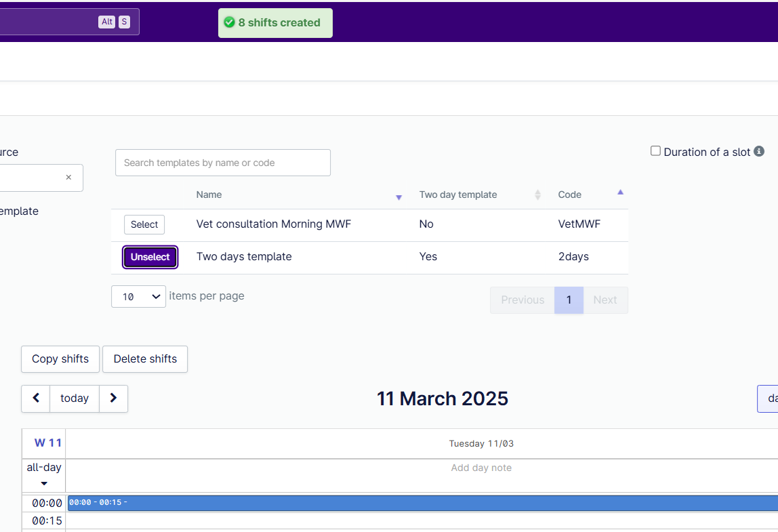Viewport: 778px width, 532px height.
Task: Click the 8 shifts created notification
Action: 275,23
